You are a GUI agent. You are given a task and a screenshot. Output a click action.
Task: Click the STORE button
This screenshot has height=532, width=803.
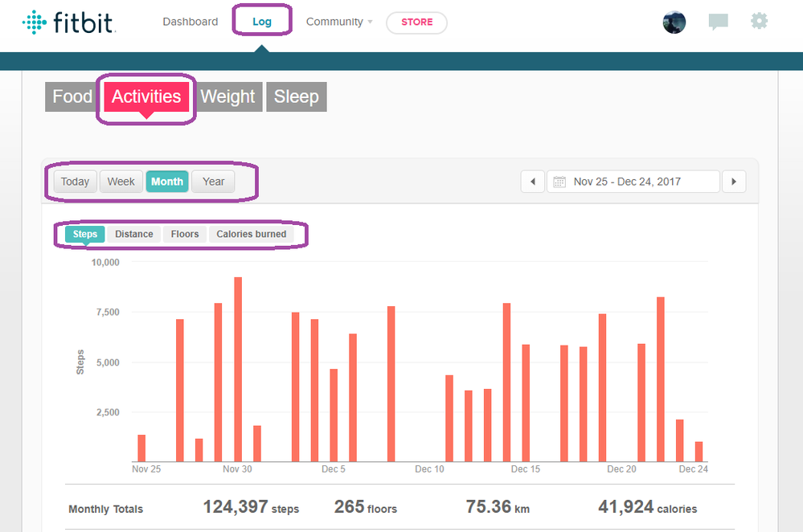pyautogui.click(x=416, y=23)
